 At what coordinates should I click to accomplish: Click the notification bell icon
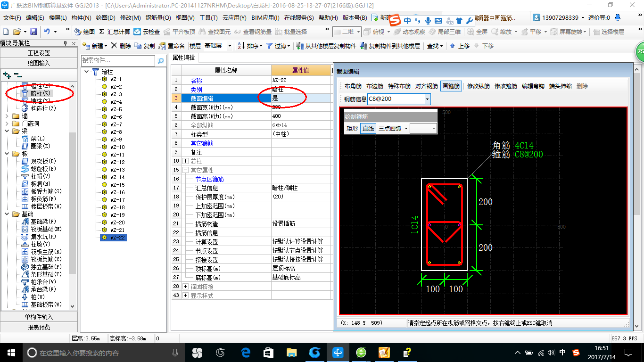coord(618,18)
